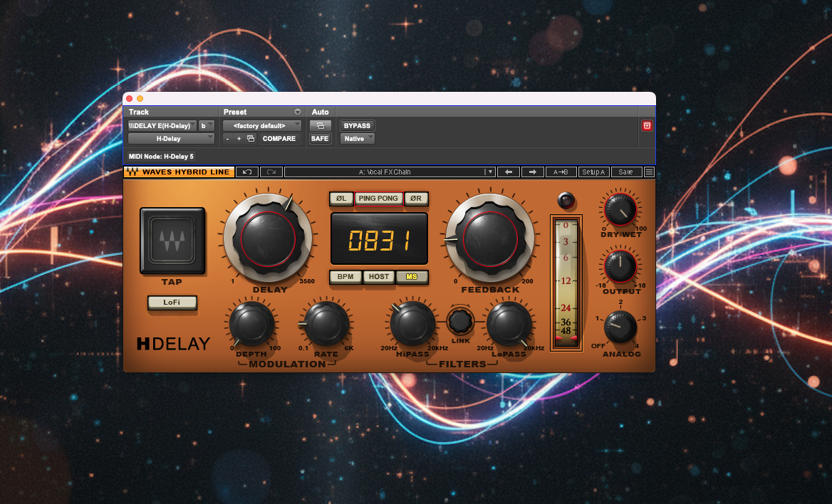
Task: Open the H-Delay insert dropdown
Action: click(171, 138)
